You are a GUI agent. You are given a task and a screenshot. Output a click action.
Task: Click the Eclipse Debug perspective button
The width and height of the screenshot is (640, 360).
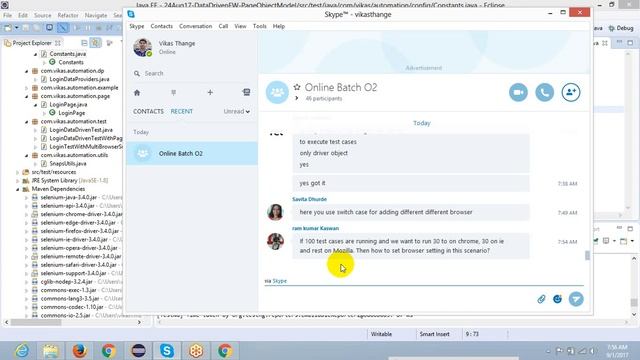621,28
